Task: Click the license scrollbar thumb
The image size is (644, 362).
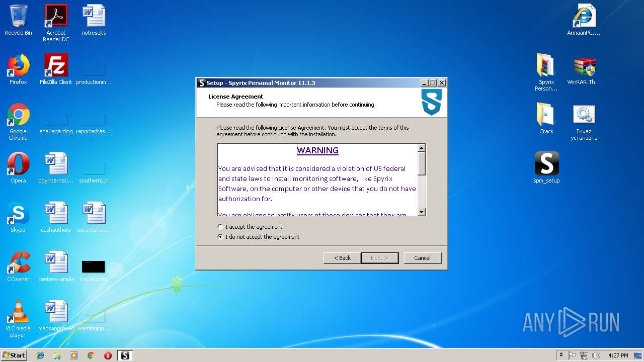Action: click(x=422, y=163)
